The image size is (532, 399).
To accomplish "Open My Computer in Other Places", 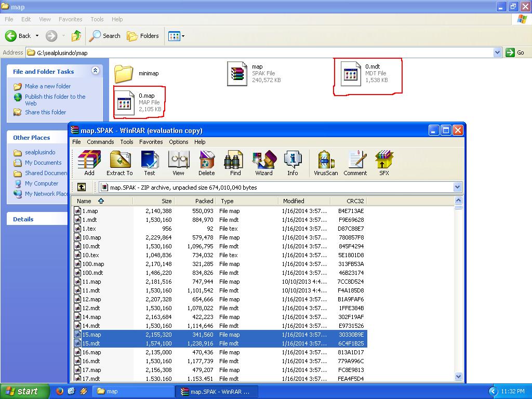I will point(42,183).
